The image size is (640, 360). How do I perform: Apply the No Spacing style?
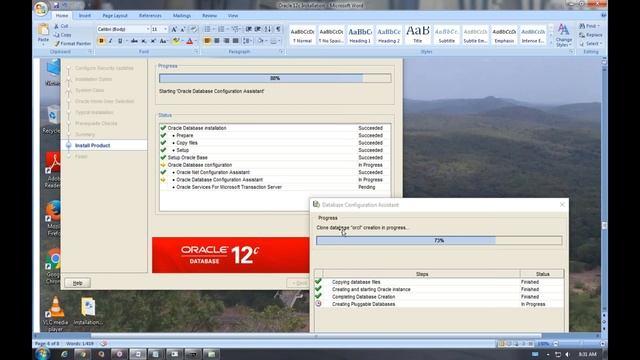coord(331,35)
